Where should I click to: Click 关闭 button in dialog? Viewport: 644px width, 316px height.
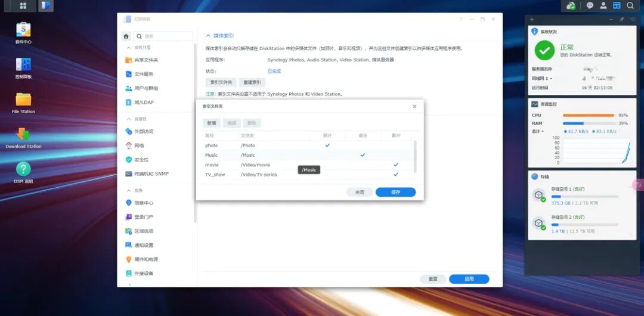360,193
